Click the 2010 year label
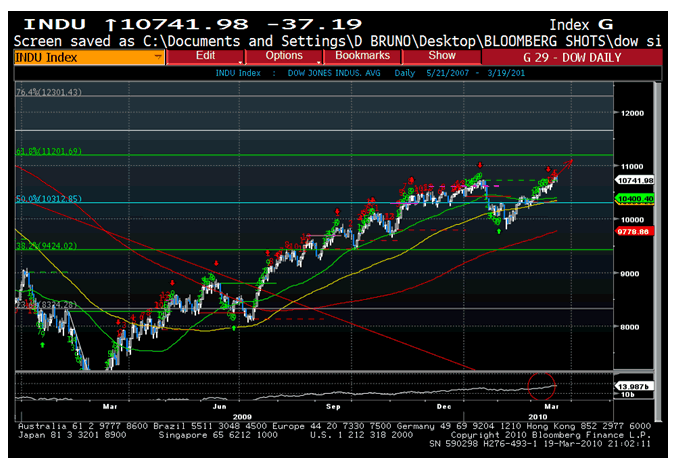This screenshot has height=465, width=675. coord(538,417)
